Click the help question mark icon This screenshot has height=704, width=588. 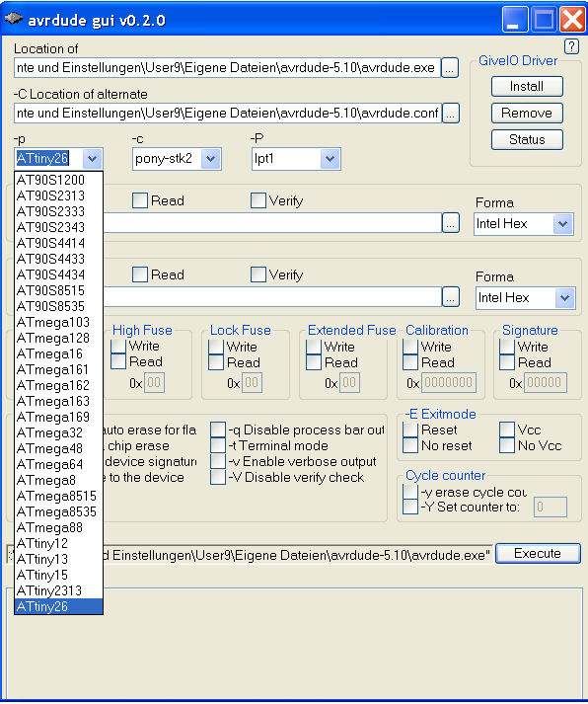(571, 46)
